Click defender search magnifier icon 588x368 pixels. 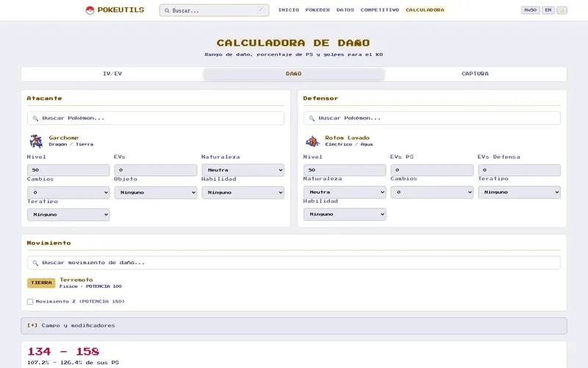312,118
